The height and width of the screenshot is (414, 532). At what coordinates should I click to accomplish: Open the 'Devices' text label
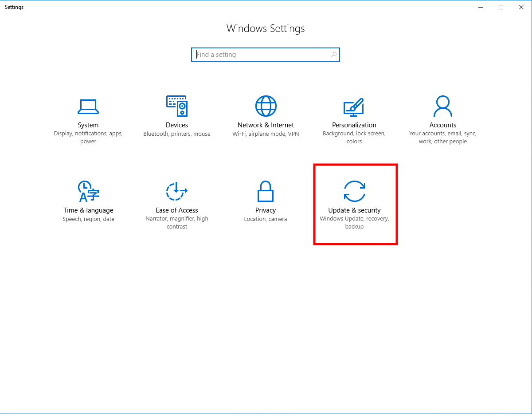pyautogui.click(x=177, y=125)
